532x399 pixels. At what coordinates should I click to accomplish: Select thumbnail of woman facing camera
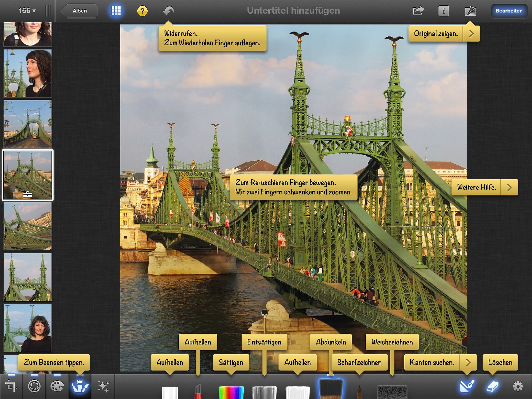click(x=27, y=328)
